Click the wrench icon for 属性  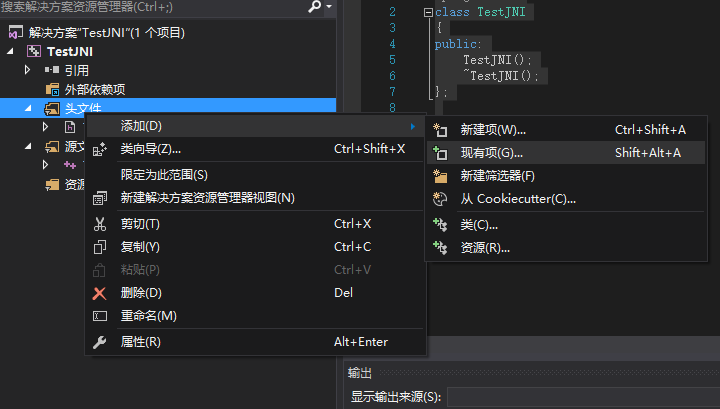pos(99,342)
